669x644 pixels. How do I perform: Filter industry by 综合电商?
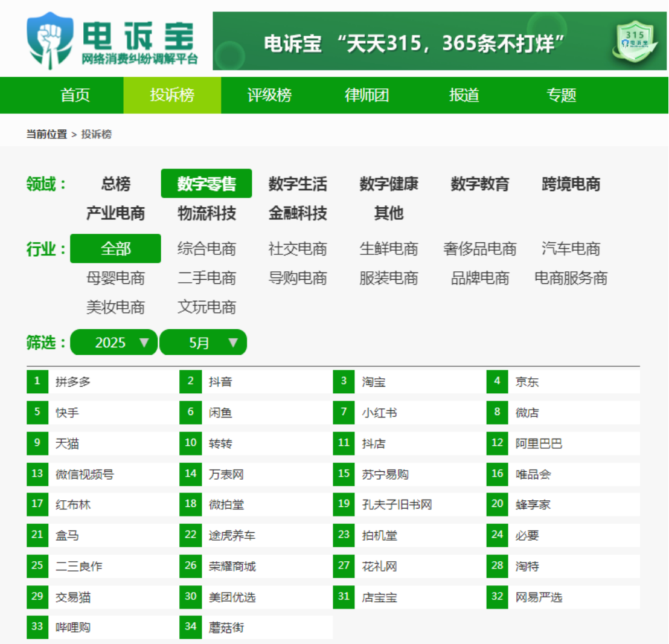tap(206, 248)
